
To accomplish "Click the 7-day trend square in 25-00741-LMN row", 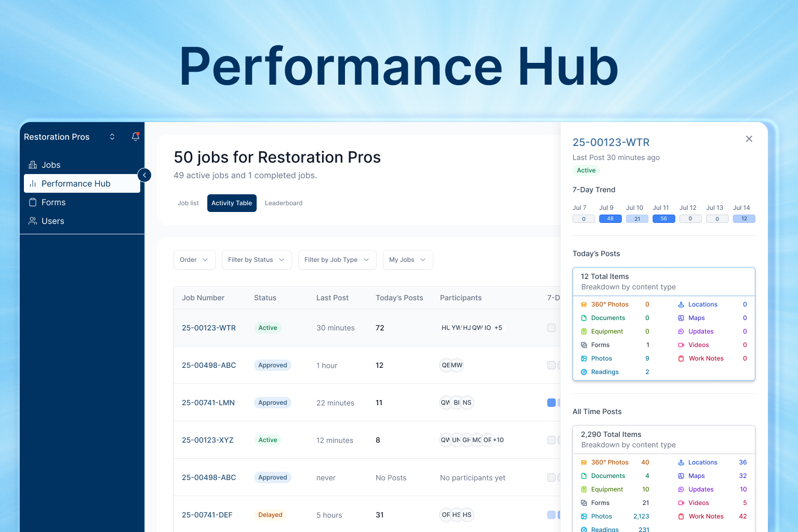I will point(552,403).
